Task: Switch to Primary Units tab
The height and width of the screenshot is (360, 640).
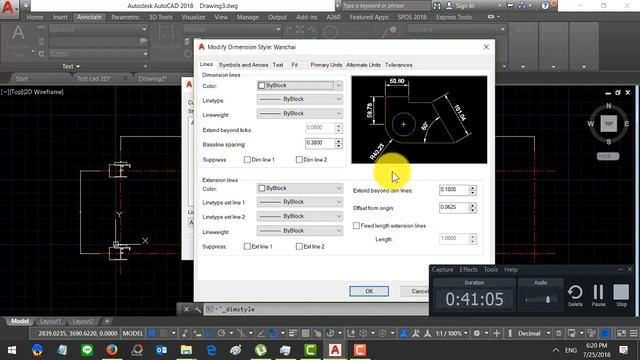Action: (x=326, y=65)
